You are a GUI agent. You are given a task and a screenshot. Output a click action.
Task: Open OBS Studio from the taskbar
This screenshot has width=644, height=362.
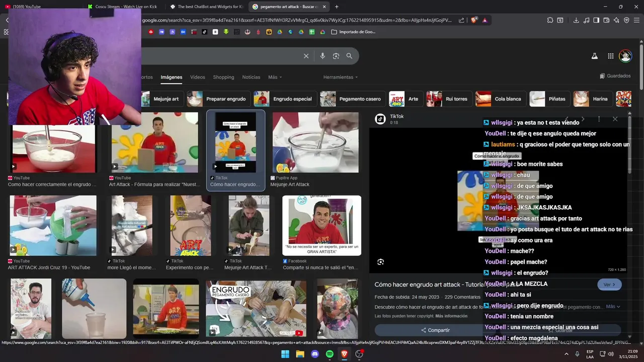coord(359,354)
